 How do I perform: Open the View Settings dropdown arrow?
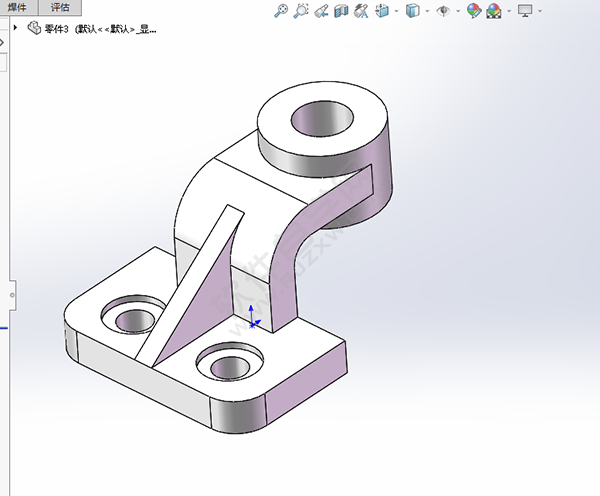540,11
